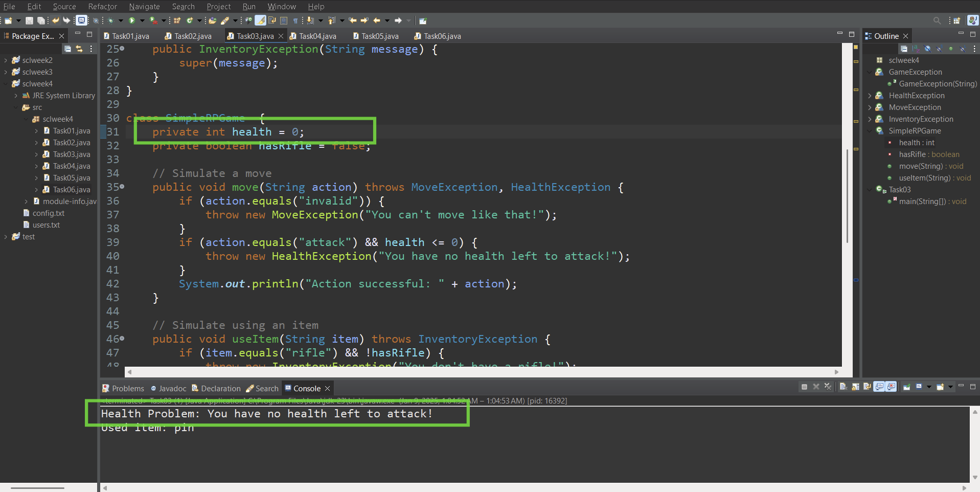Collapse all nodes in Outline view

click(x=904, y=49)
